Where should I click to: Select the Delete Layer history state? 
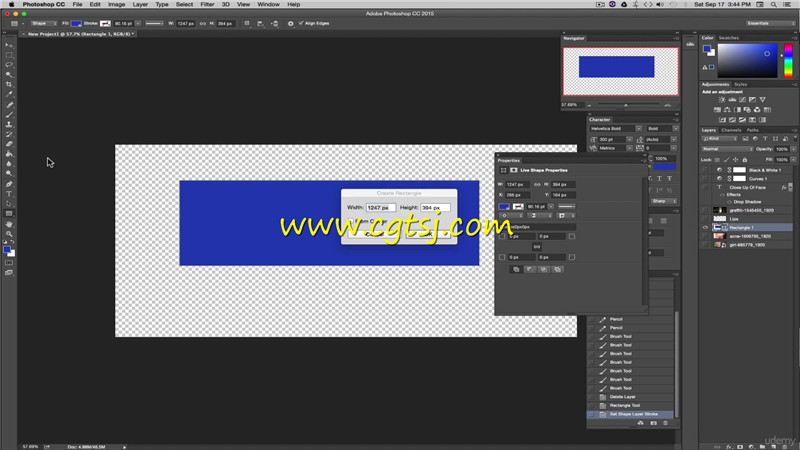[631, 397]
